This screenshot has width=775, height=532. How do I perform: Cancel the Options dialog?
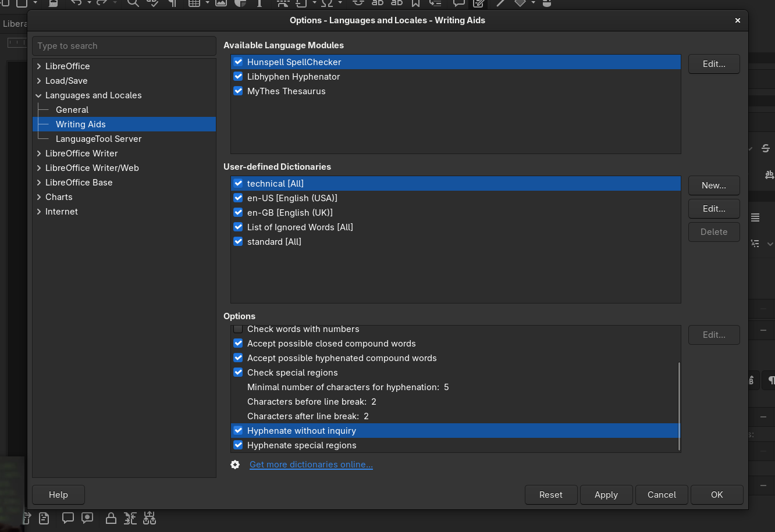click(x=662, y=495)
